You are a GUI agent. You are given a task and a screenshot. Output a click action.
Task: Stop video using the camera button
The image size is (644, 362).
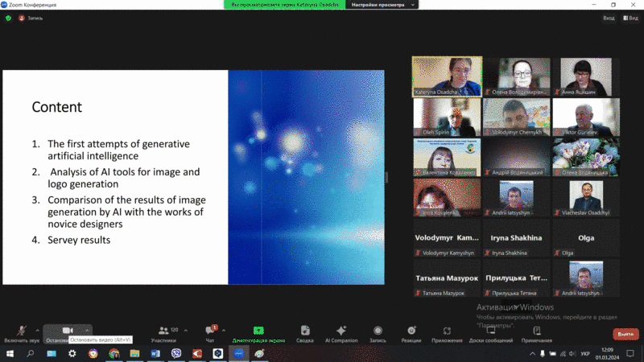(x=67, y=331)
